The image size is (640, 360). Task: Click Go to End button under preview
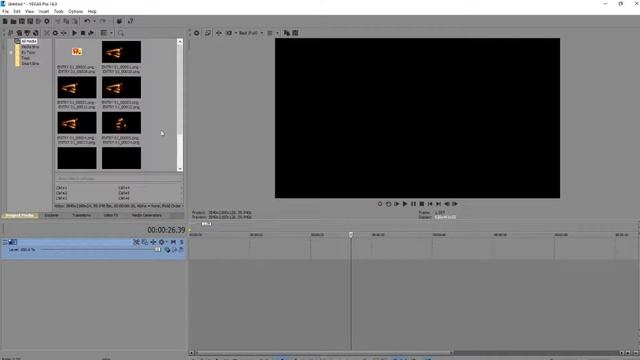coord(438,204)
